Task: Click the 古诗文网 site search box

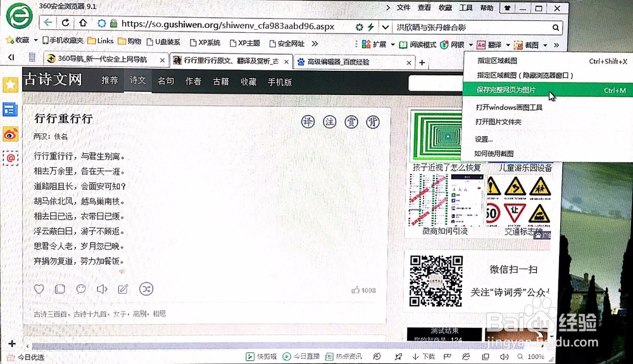Action: click(436, 83)
